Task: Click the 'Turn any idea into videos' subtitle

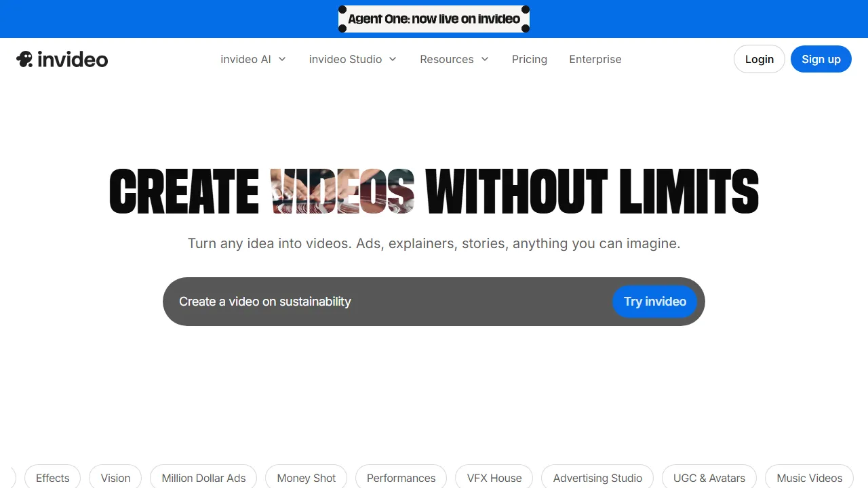Action: (434, 243)
